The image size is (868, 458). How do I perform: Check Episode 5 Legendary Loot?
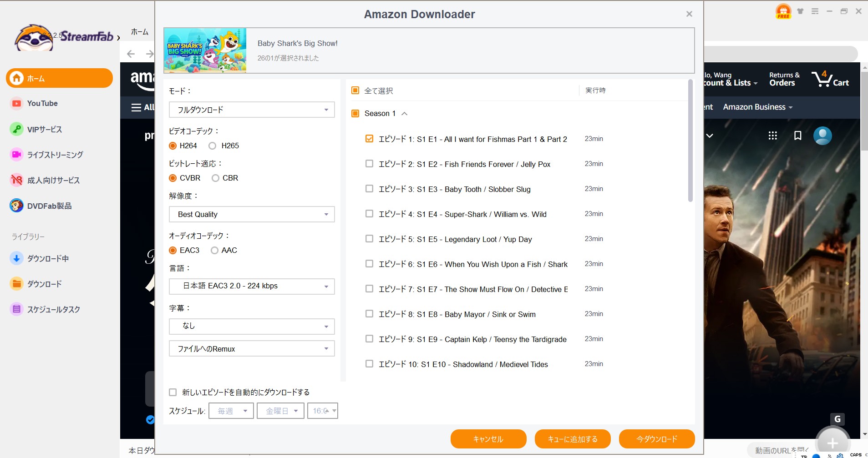[369, 239]
